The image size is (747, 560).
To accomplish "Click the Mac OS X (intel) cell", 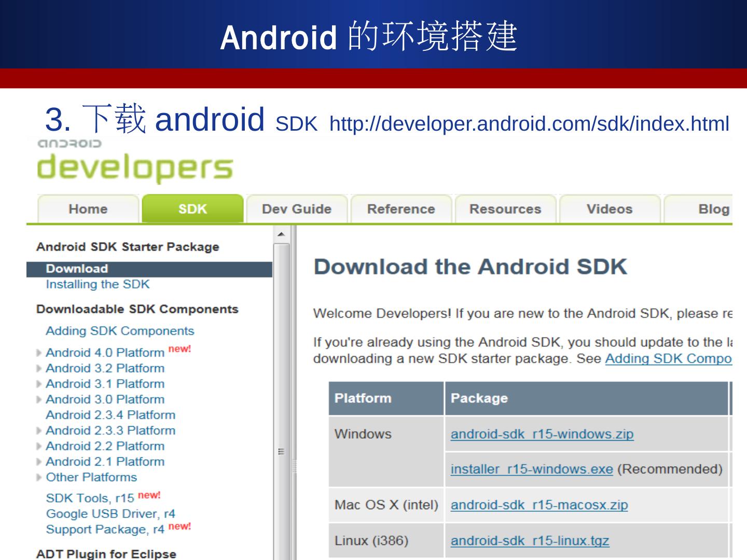I will point(386,505).
